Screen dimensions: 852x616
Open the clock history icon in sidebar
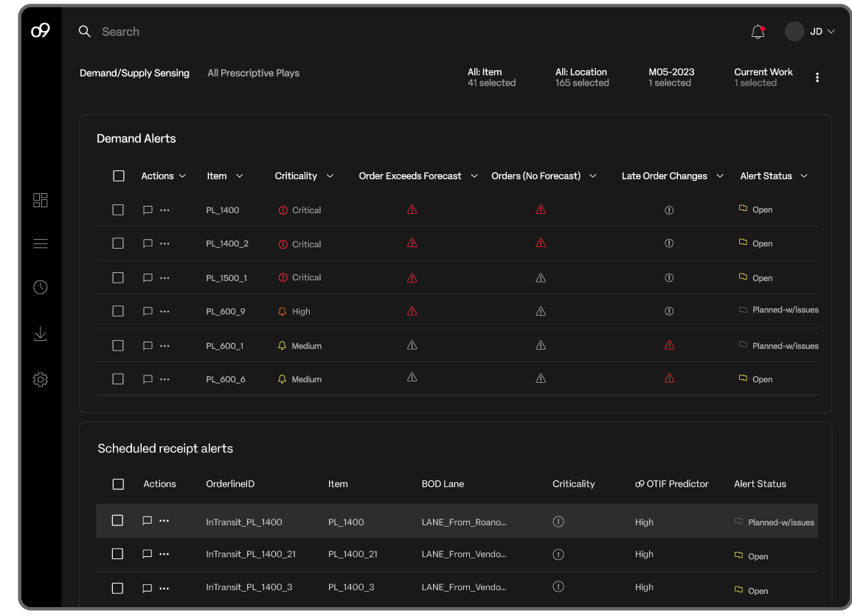41,288
